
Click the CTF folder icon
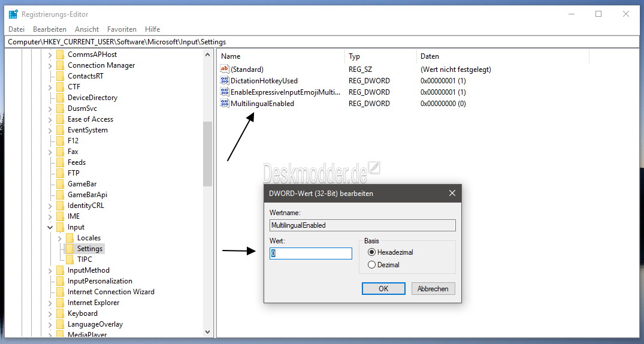(x=61, y=87)
